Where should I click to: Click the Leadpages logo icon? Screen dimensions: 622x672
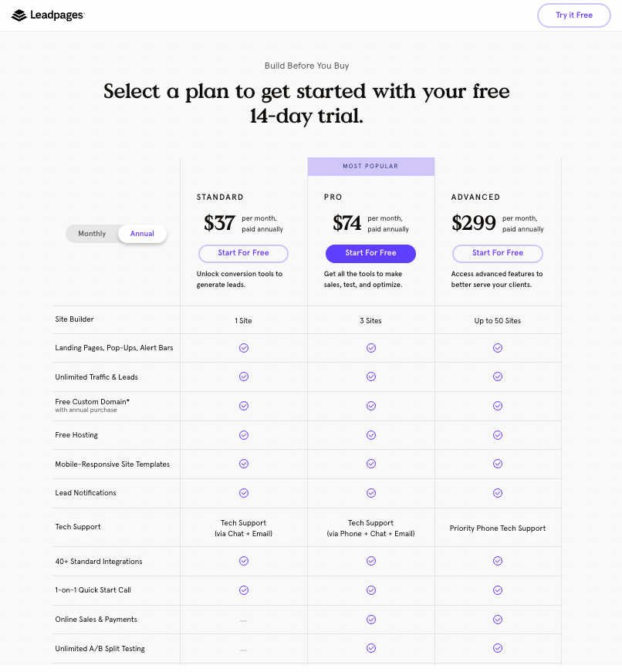tap(19, 15)
